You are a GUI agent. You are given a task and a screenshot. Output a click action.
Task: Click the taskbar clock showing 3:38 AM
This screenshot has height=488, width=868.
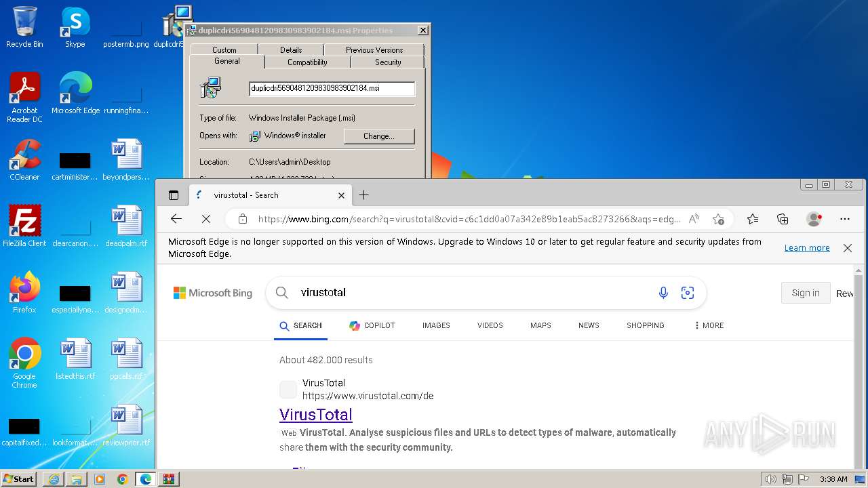coord(833,479)
